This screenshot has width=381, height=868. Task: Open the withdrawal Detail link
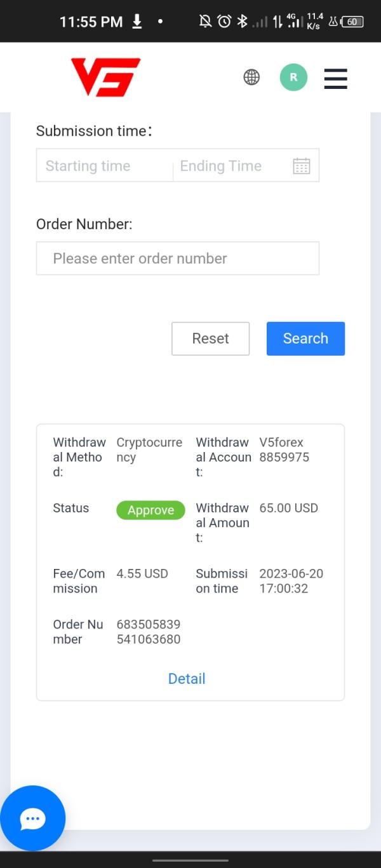(x=187, y=679)
